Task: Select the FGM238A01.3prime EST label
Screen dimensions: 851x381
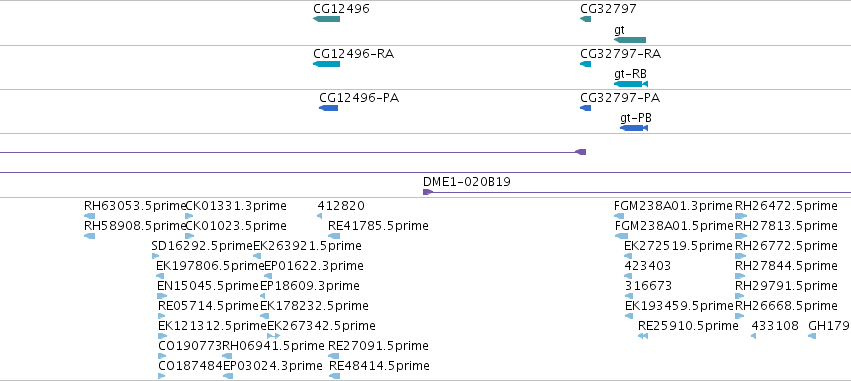Action: (674, 206)
